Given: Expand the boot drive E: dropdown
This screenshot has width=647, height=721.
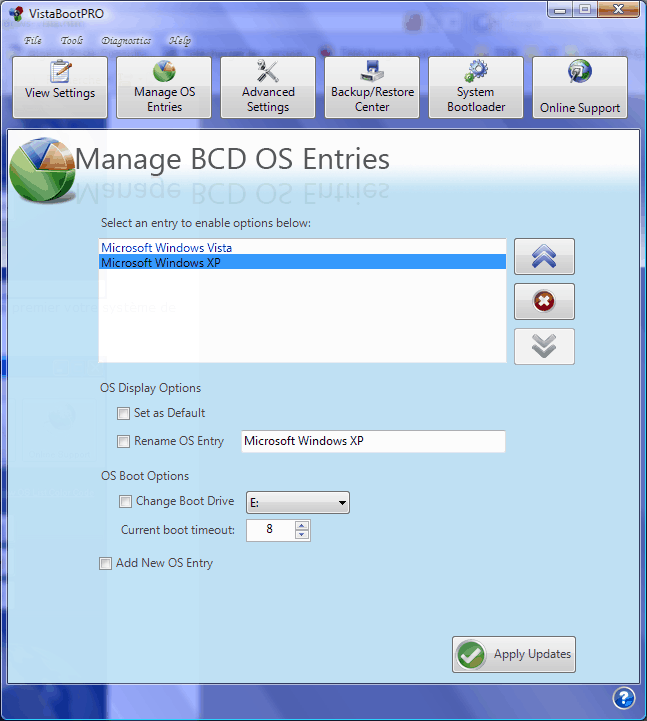Looking at the screenshot, I should pyautogui.click(x=298, y=503).
